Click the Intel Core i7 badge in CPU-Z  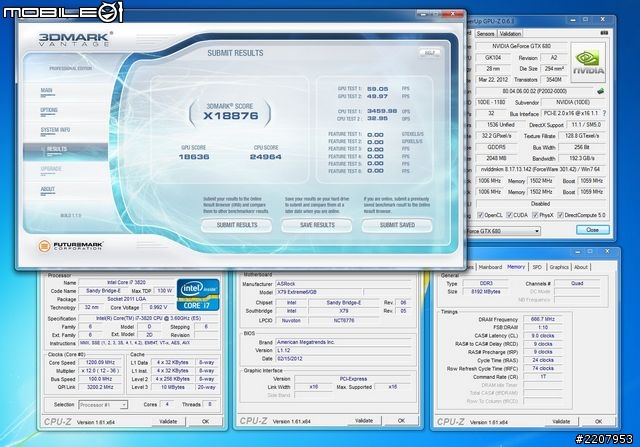pos(198,295)
